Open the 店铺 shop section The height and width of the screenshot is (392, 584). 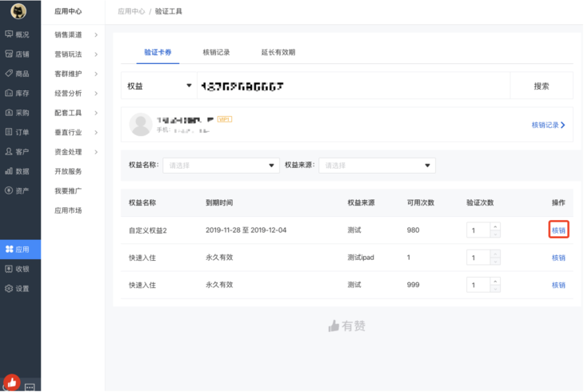pyautogui.click(x=18, y=54)
